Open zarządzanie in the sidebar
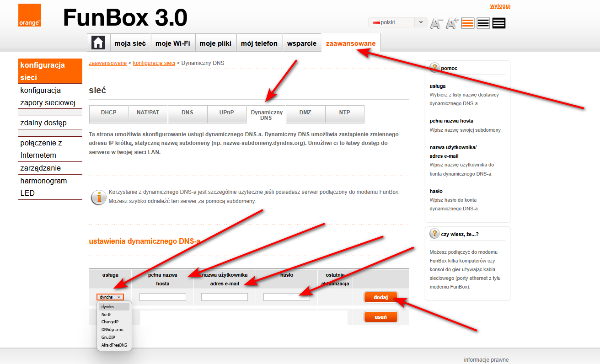 pyautogui.click(x=50, y=168)
